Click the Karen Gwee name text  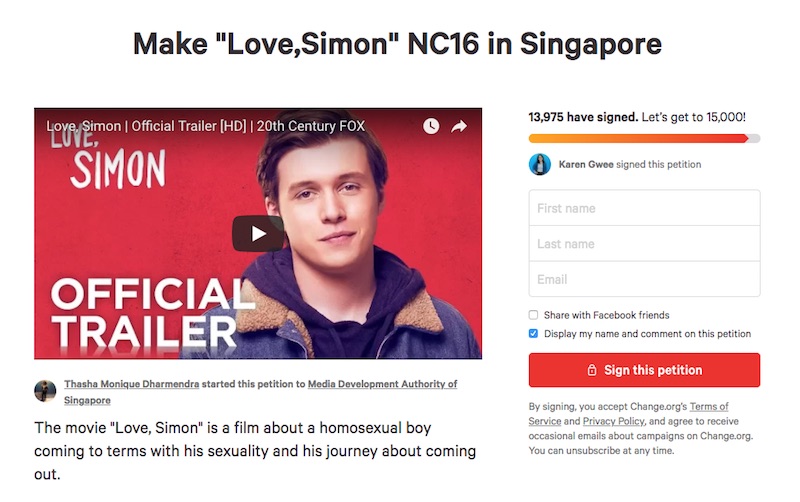586,164
